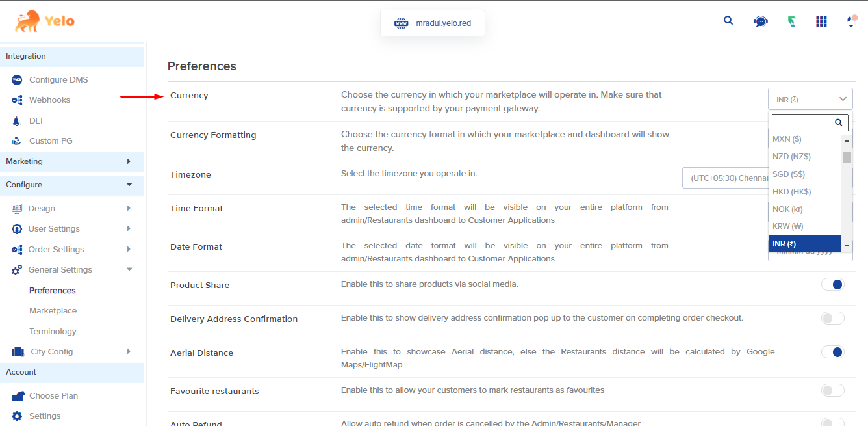This screenshot has height=426, width=868.
Task: Open the apps grid icon
Action: click(x=821, y=21)
